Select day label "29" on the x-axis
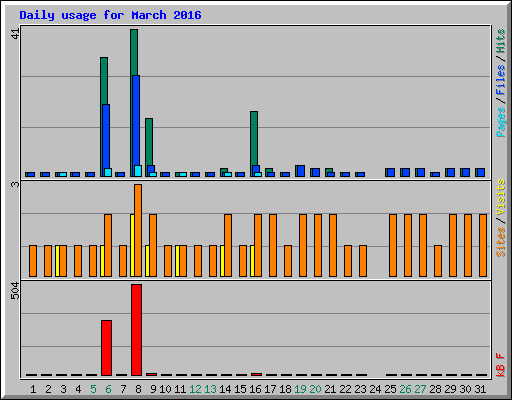Viewport: 512px width, 400px height. 450,389
